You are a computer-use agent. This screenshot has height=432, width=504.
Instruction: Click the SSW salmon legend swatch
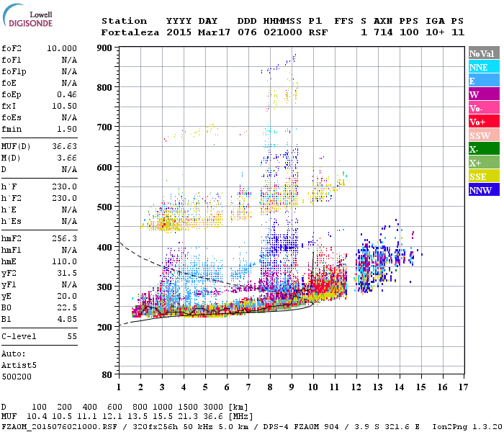tap(484, 135)
